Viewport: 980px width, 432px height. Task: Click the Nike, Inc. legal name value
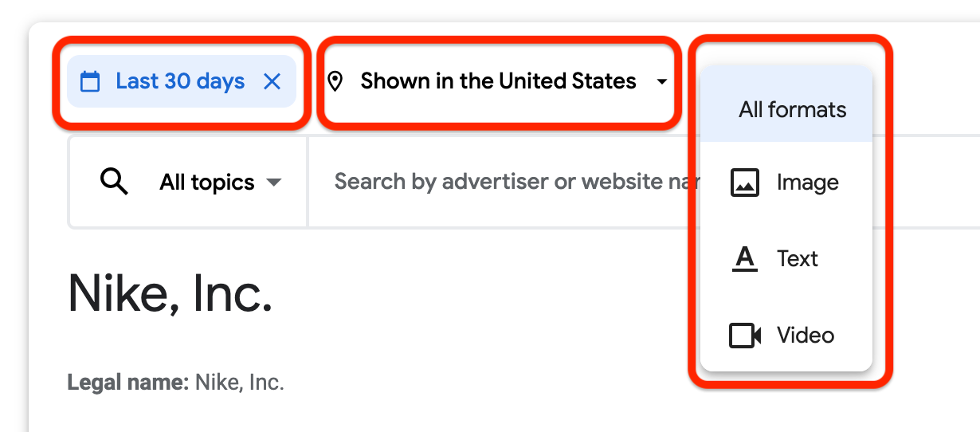click(239, 383)
